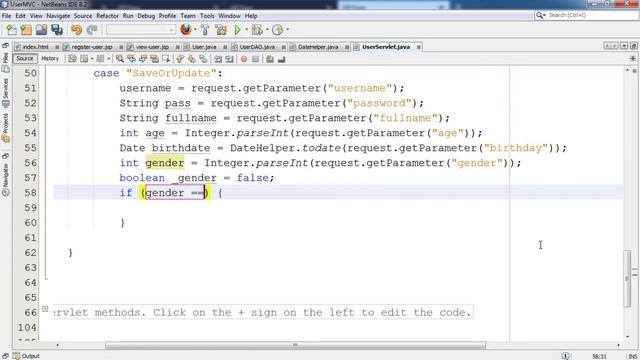Switch to Source view button

click(24, 59)
